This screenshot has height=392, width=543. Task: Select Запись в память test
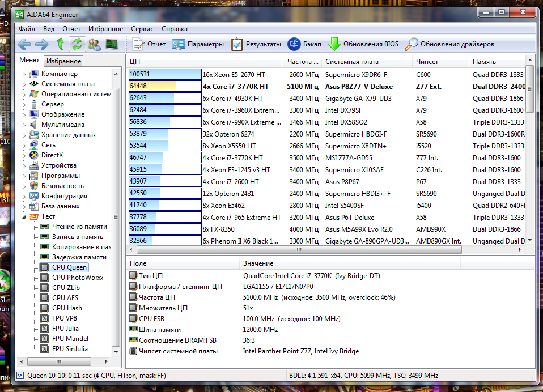coord(71,237)
